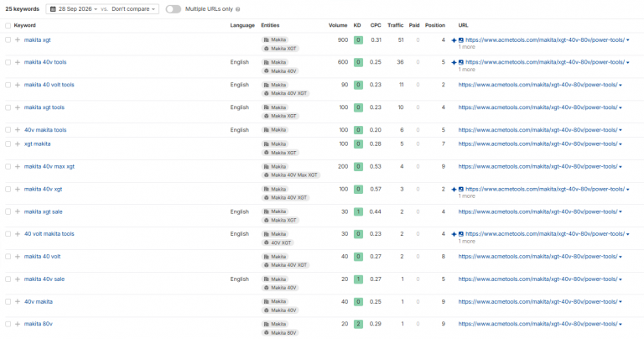Select the 40v makita tools checkbox

(8, 130)
